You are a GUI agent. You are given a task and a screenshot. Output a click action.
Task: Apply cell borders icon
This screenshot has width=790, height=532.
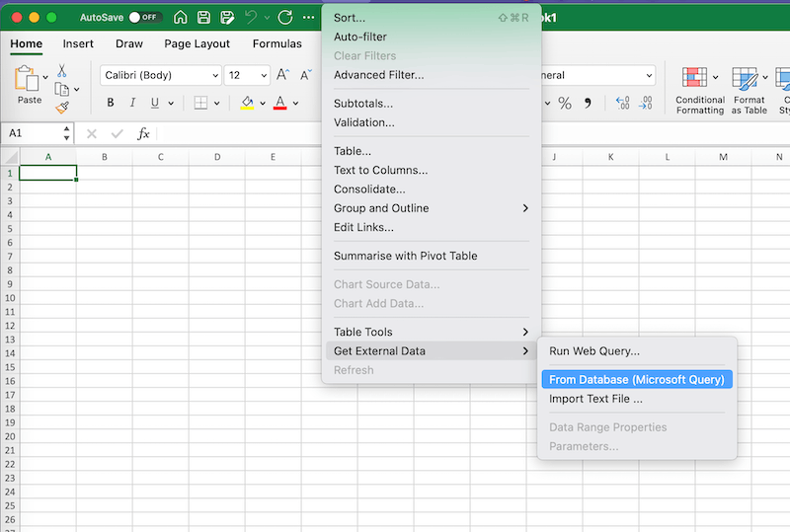(200, 103)
